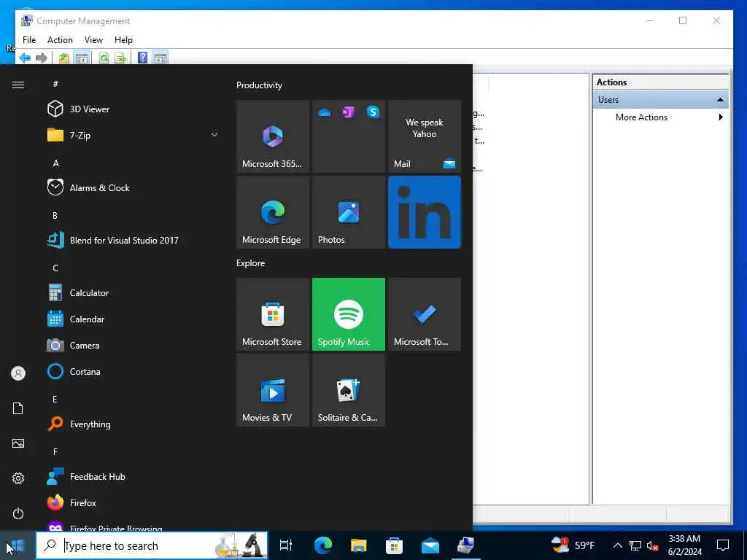Open Task View on taskbar
747x560 pixels.
[286, 545]
